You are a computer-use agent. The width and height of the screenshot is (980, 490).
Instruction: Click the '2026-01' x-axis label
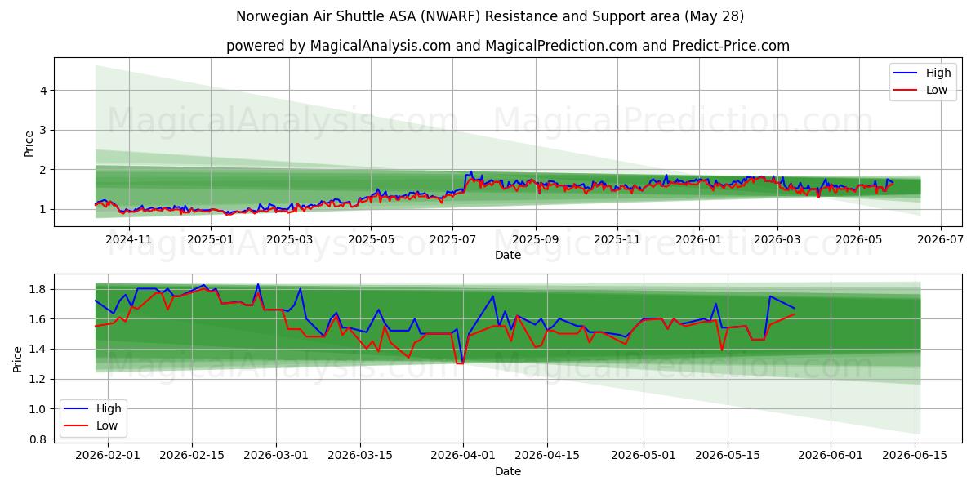point(699,240)
